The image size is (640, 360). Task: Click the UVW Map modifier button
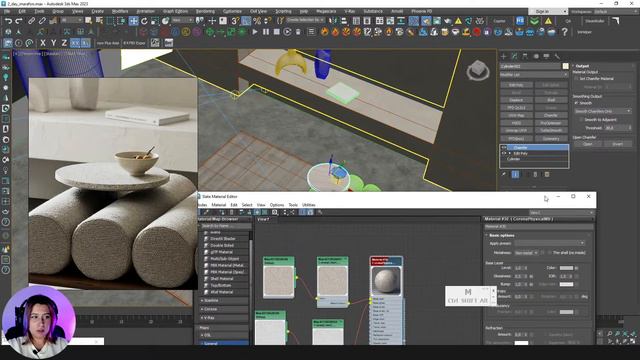[516, 116]
